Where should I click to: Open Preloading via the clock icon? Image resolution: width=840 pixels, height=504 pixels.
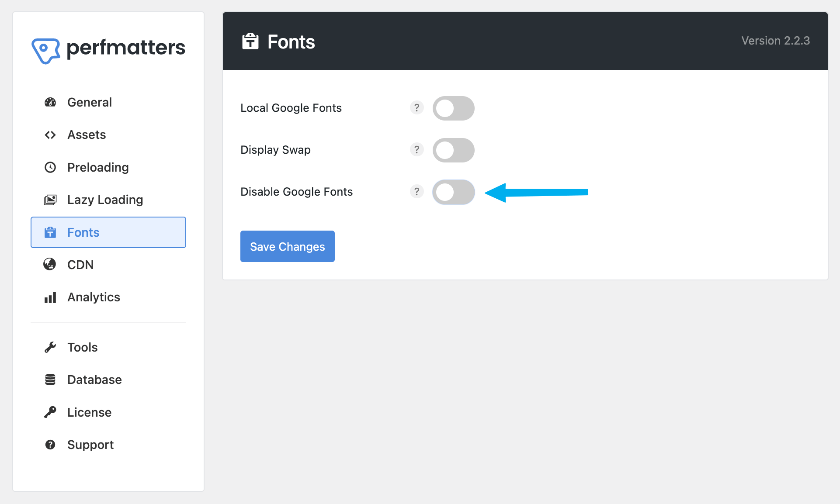click(50, 167)
